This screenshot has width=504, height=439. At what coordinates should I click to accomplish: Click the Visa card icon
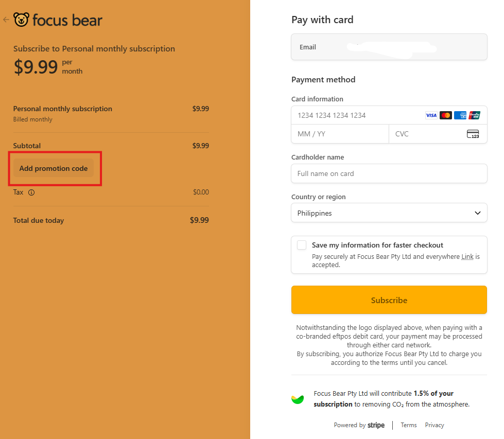[431, 115]
